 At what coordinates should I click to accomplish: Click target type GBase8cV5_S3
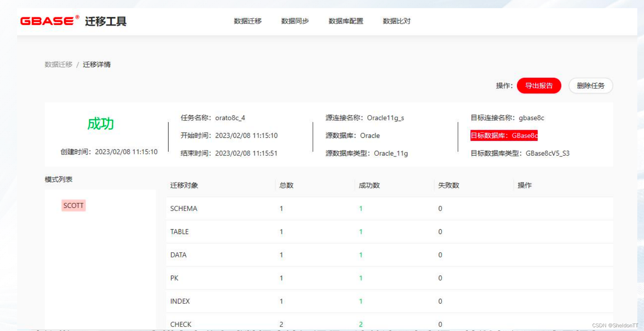547,153
